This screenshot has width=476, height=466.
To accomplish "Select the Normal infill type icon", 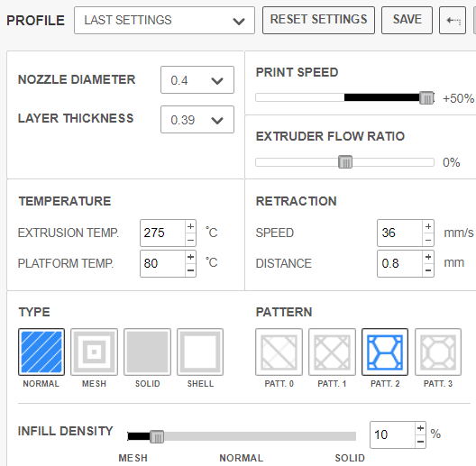I will (41, 352).
